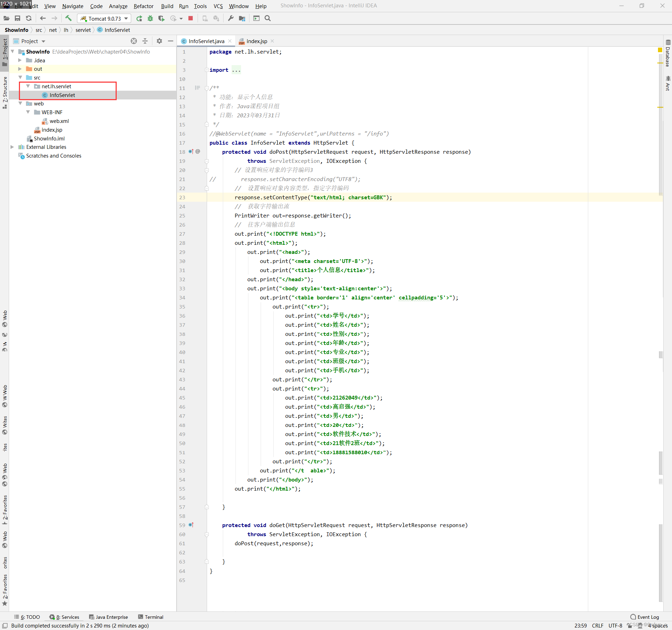The image size is (672, 630).
Task: Build project with the hammer icon
Action: [68, 18]
